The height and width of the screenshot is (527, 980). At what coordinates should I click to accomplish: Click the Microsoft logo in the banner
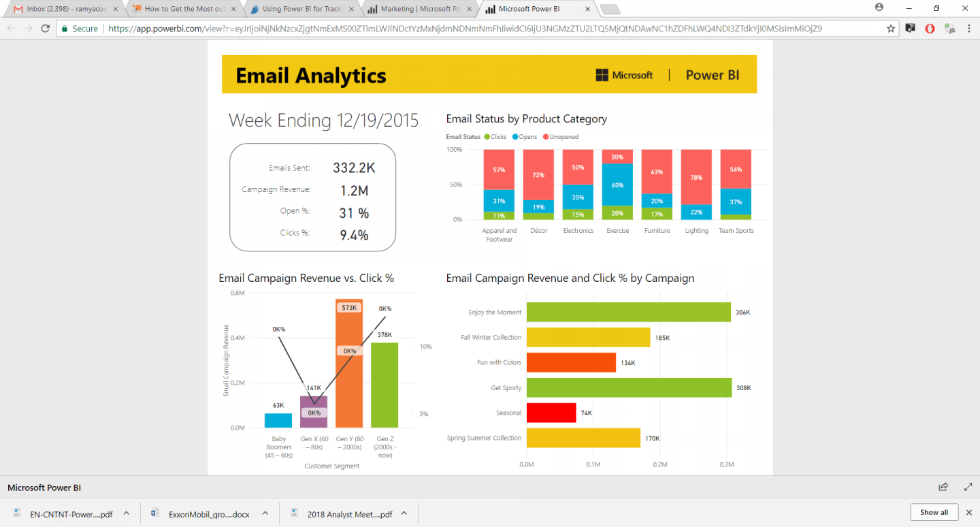pyautogui.click(x=623, y=75)
